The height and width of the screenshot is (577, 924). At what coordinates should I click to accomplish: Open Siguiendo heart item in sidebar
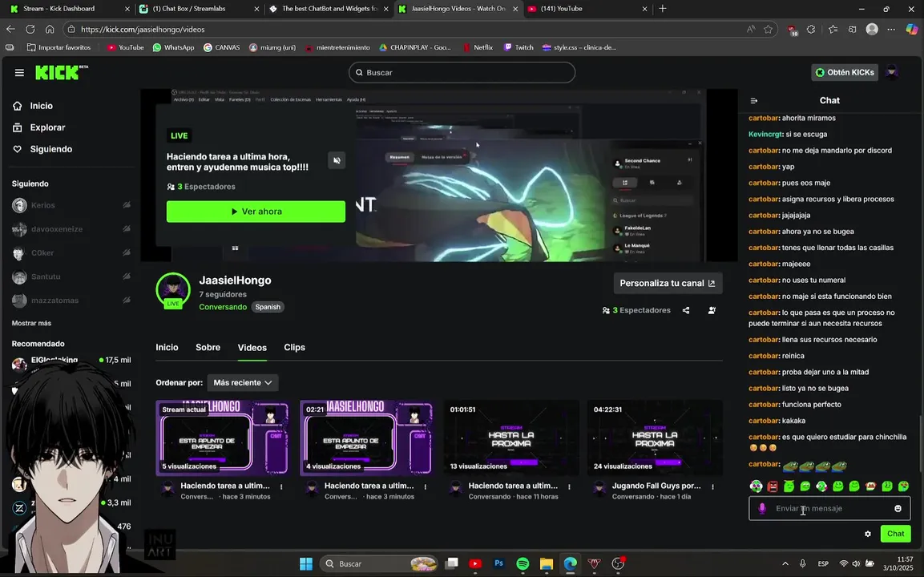[x=42, y=149]
